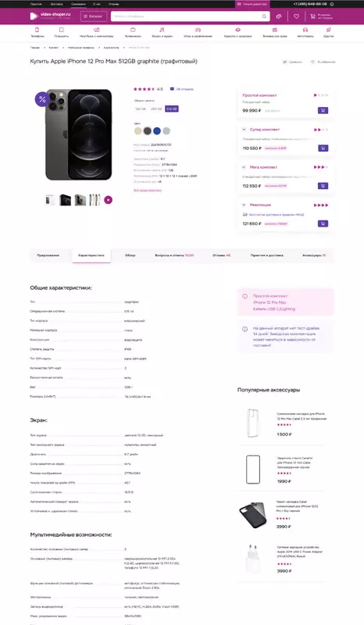Expand the Супер комплект bundle
This screenshot has width=364, height=625.
[244, 130]
